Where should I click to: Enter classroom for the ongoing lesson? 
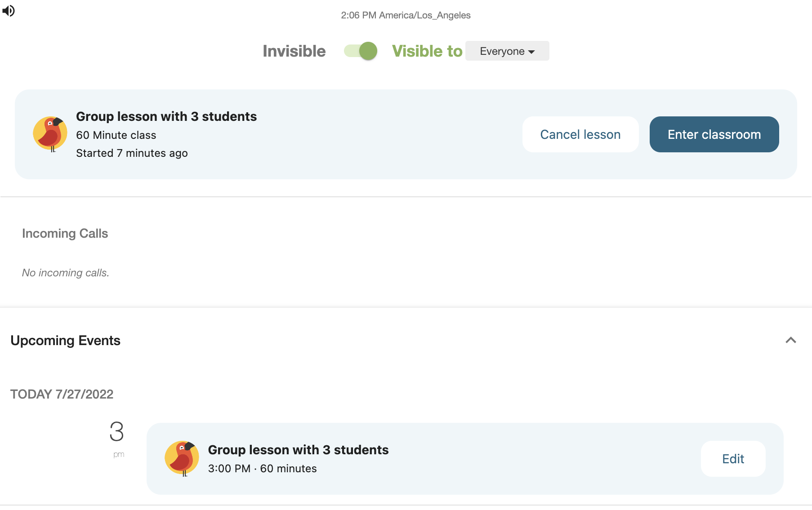(714, 134)
